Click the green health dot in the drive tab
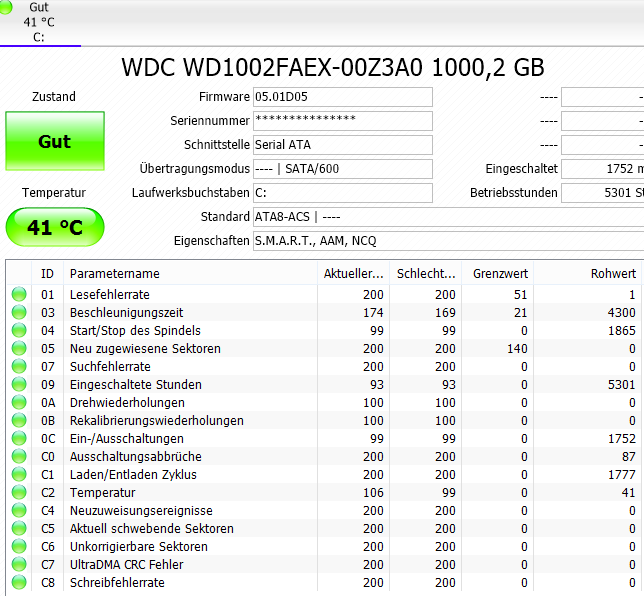 [6, 7]
